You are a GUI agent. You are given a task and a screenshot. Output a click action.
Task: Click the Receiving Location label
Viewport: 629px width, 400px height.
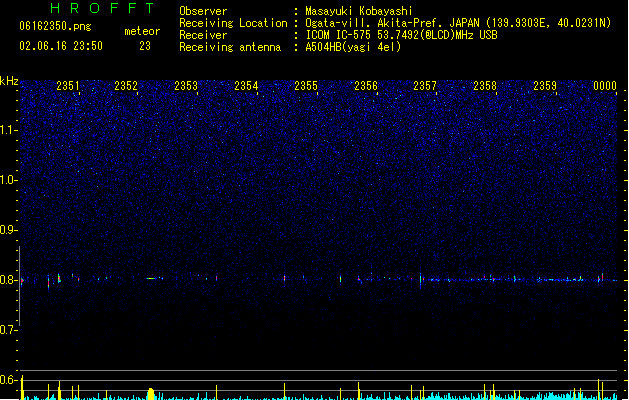[x=233, y=23]
